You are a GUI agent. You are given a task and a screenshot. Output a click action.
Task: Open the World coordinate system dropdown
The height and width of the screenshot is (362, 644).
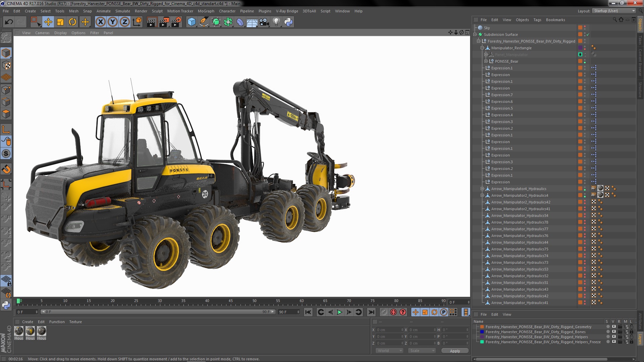click(389, 351)
